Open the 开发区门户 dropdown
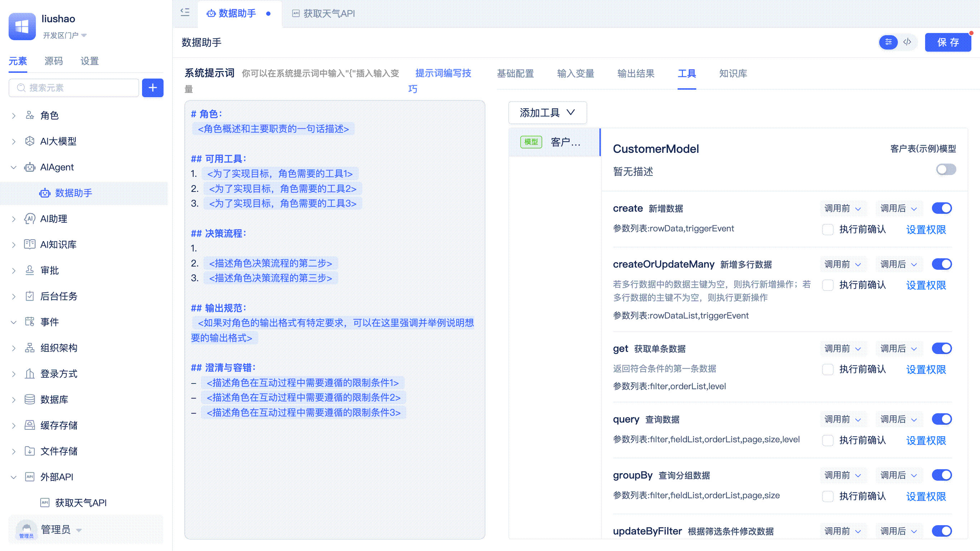 tap(65, 36)
